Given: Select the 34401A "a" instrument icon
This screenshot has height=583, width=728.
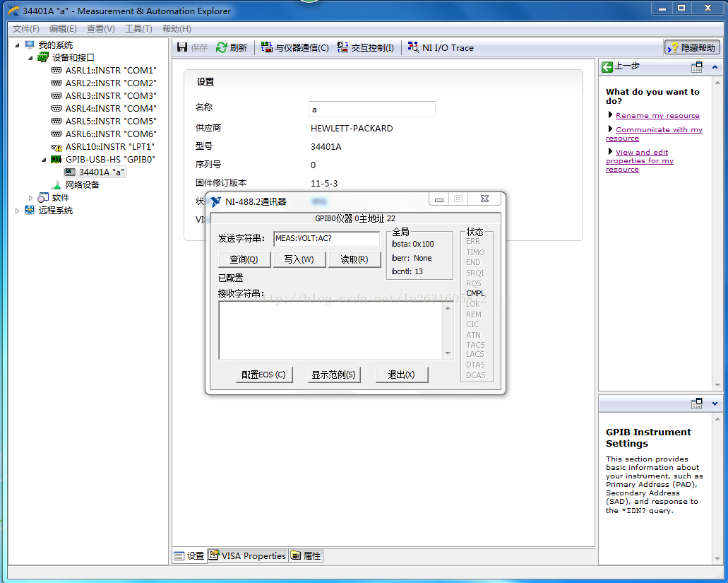Looking at the screenshot, I should pyautogui.click(x=70, y=172).
